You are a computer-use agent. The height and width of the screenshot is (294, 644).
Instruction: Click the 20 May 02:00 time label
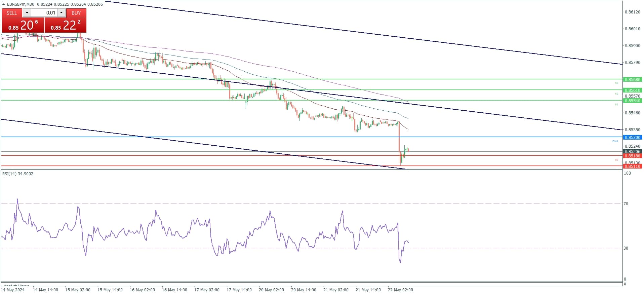[271, 290]
